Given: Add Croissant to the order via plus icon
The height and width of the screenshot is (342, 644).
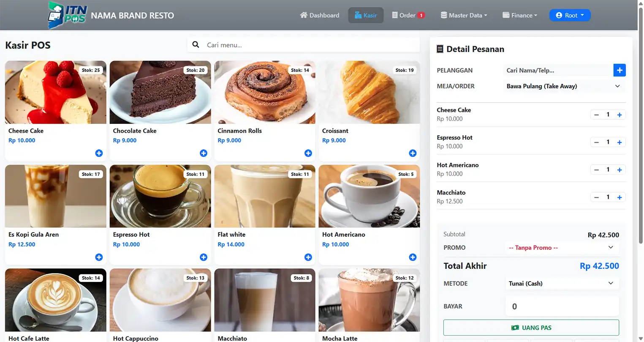Looking at the screenshot, I should tap(413, 153).
